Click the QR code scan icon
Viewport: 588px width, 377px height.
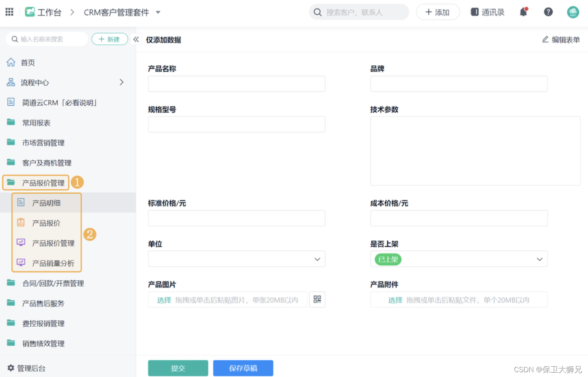point(317,299)
